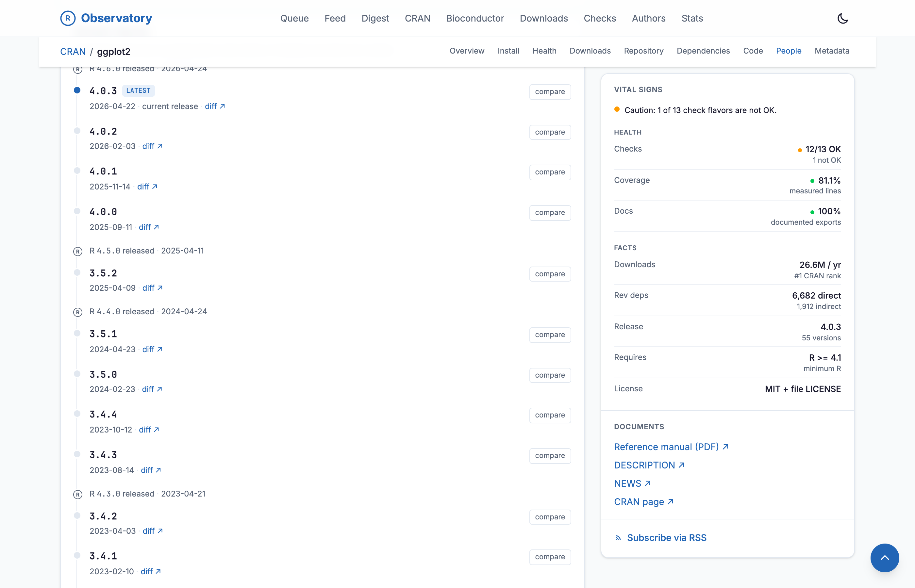Click the R icon beside R 4.3.0 released
The width and height of the screenshot is (915, 588).
(x=77, y=495)
